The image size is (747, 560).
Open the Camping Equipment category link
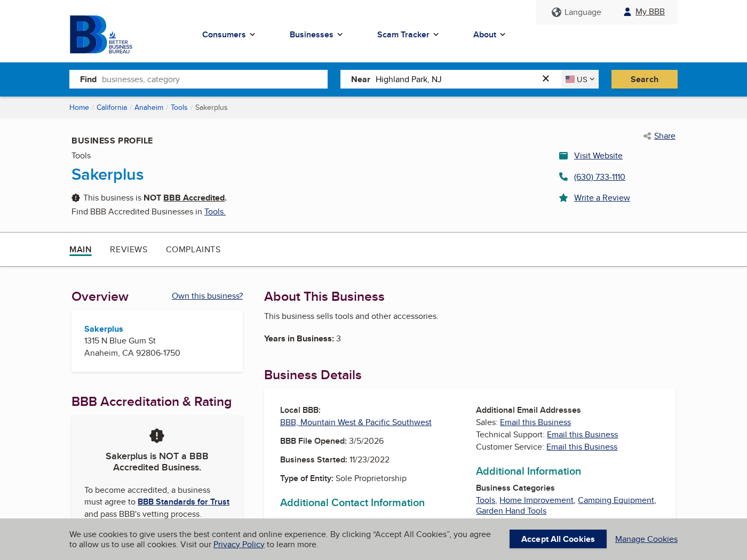[616, 500]
